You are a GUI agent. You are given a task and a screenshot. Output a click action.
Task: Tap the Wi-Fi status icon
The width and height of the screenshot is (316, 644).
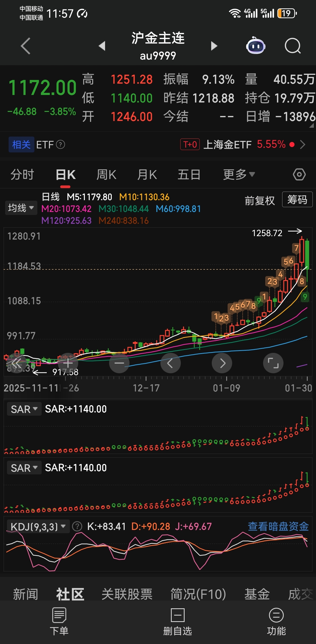235,13
